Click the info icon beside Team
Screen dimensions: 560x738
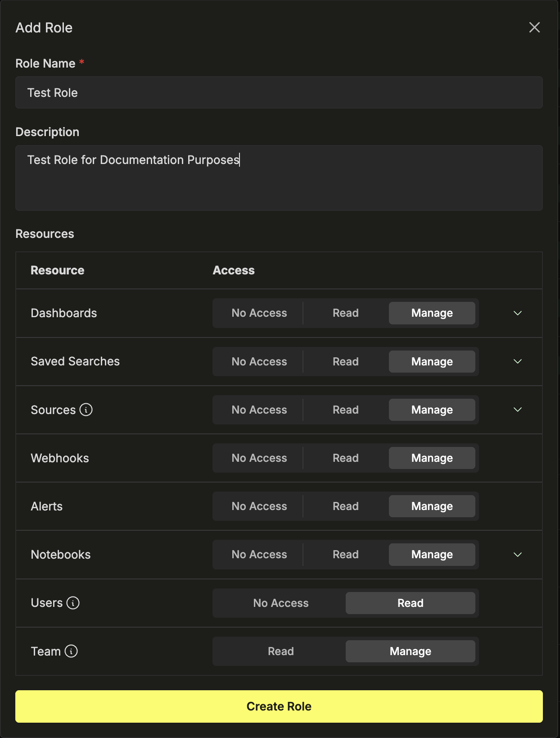point(71,651)
